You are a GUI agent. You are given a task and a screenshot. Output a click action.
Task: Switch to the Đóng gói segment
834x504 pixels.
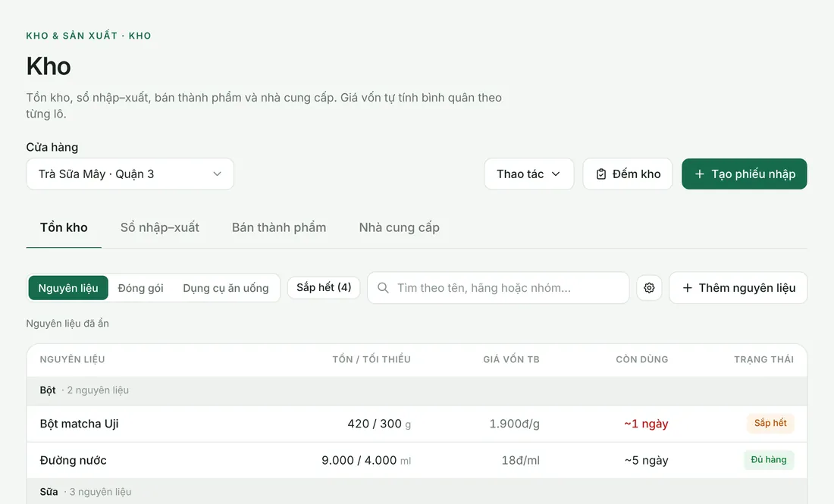[140, 287]
